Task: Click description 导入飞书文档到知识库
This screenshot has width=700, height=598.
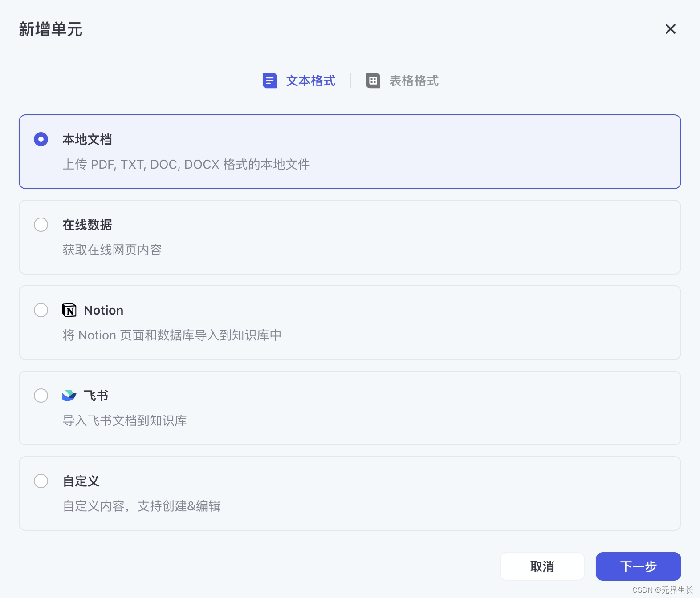Action: click(x=125, y=421)
